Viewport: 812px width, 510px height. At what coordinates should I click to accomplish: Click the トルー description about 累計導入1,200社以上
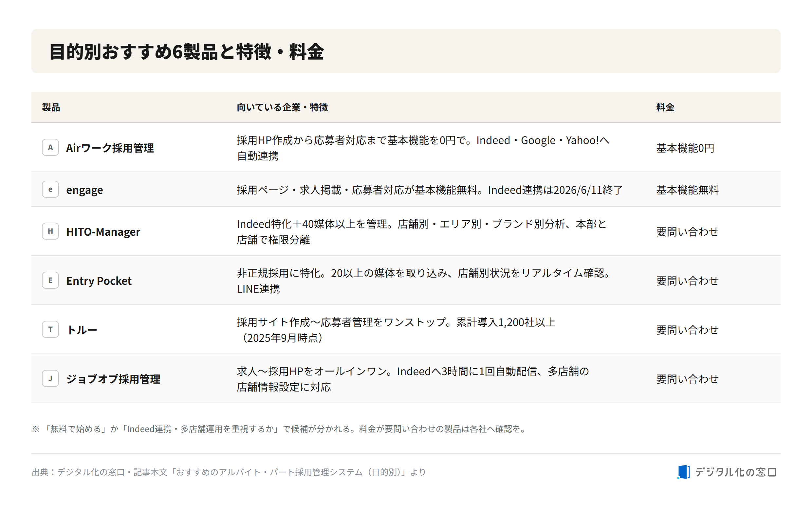pos(396,330)
